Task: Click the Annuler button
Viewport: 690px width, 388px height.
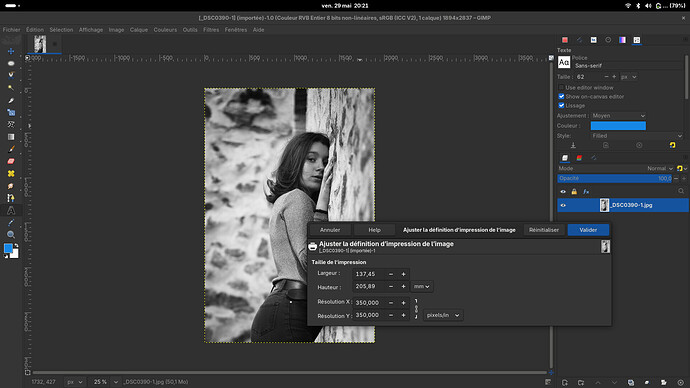Action: (330, 230)
